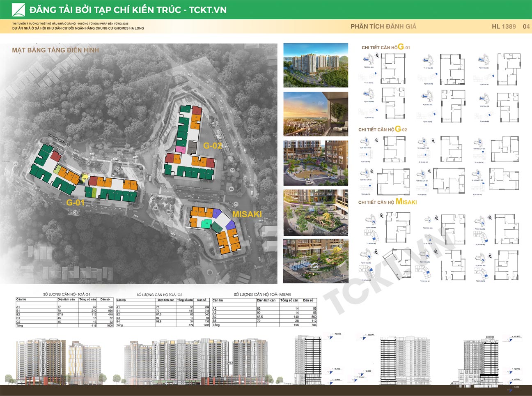The image size is (532, 396).
Task: Click the yellow G-01 label on the site plan
Action: click(x=75, y=203)
